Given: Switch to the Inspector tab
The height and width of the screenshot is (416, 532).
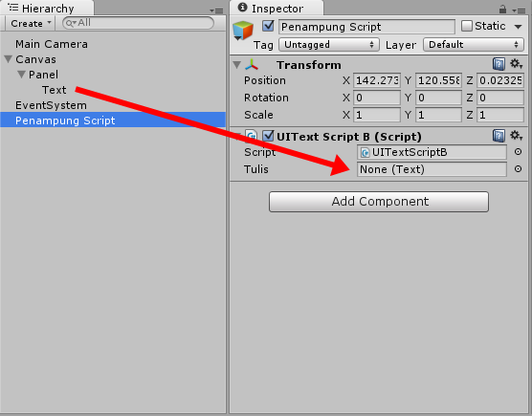Looking at the screenshot, I should point(277,9).
